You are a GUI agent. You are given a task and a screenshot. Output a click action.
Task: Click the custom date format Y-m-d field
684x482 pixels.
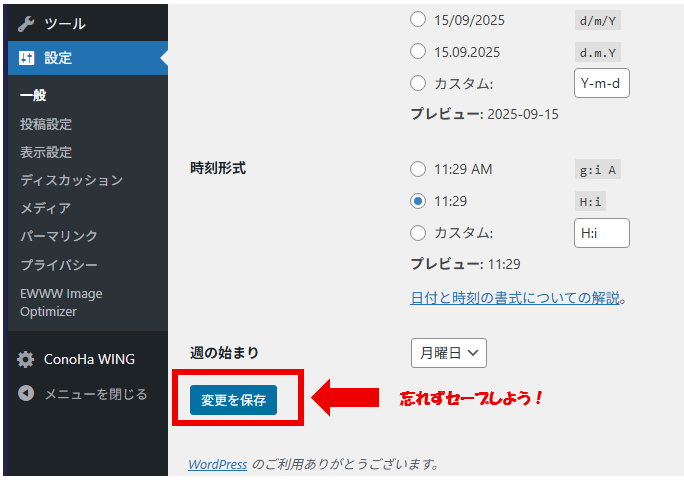coord(601,83)
